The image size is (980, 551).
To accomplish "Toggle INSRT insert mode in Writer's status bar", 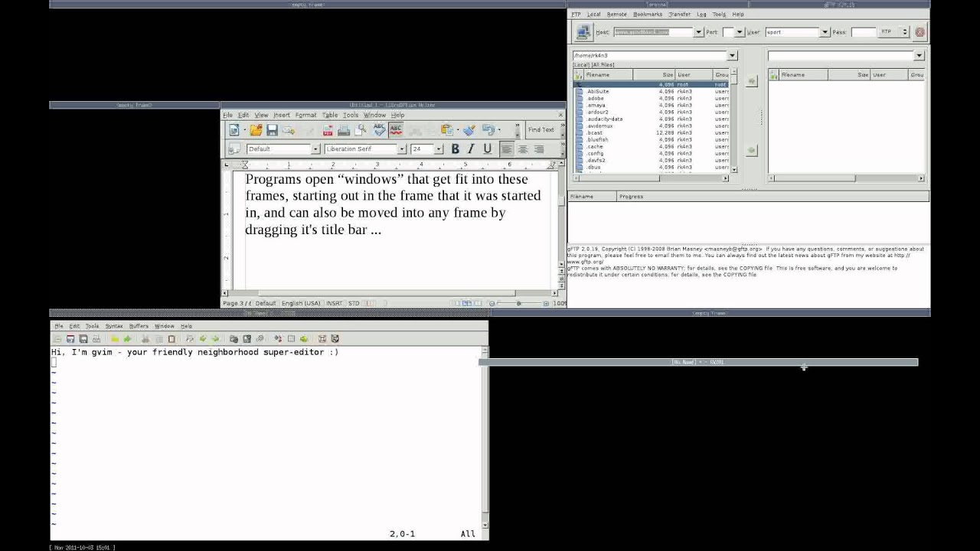I will pyautogui.click(x=335, y=303).
